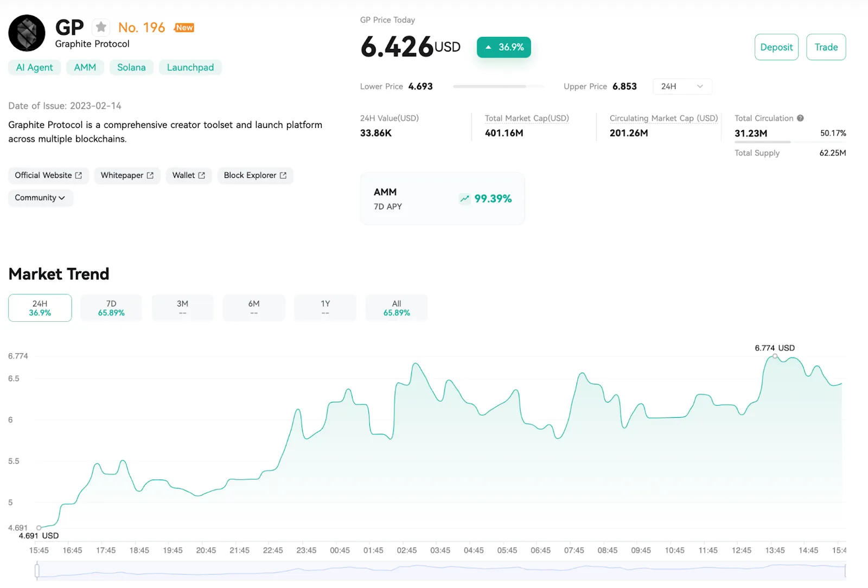
Task: Open the Whitepaper link
Action: pyautogui.click(x=127, y=175)
